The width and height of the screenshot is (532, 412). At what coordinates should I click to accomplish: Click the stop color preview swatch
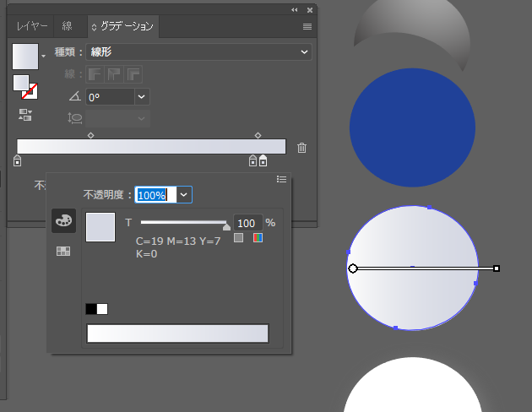click(x=100, y=227)
